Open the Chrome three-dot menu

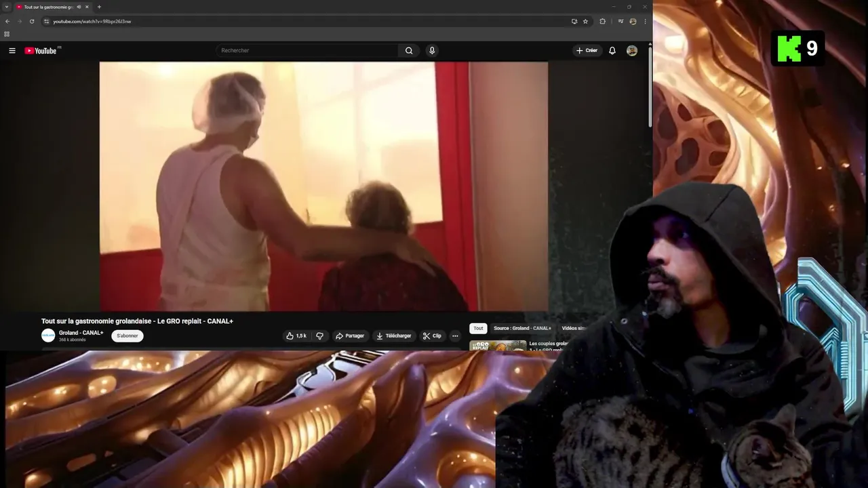(x=645, y=21)
